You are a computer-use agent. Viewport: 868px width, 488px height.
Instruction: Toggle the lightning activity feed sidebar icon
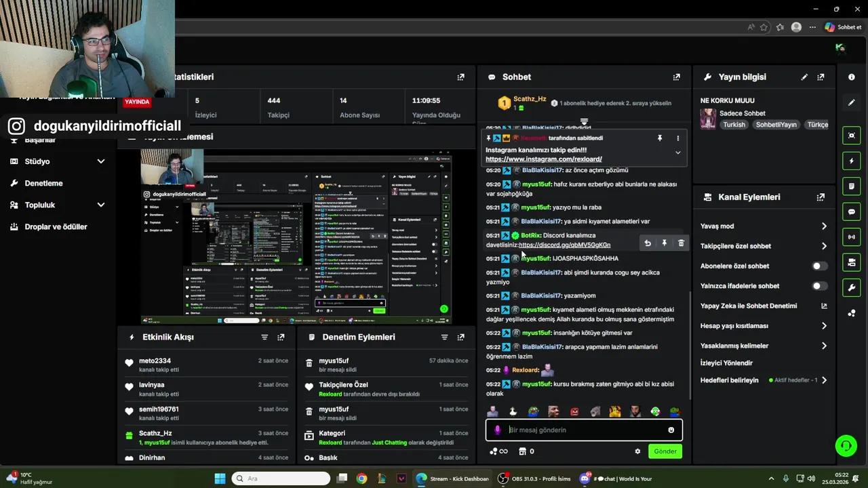[852, 161]
